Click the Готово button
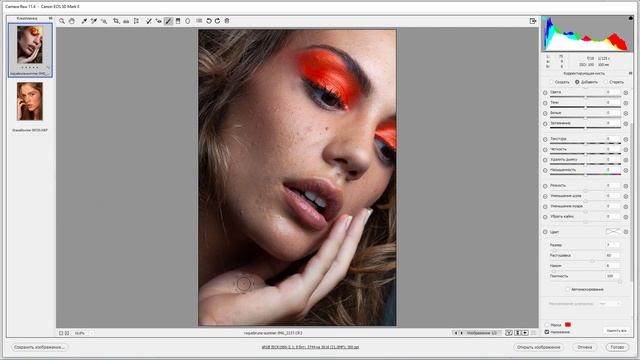Viewport: 640px width, 360px height. click(x=617, y=347)
